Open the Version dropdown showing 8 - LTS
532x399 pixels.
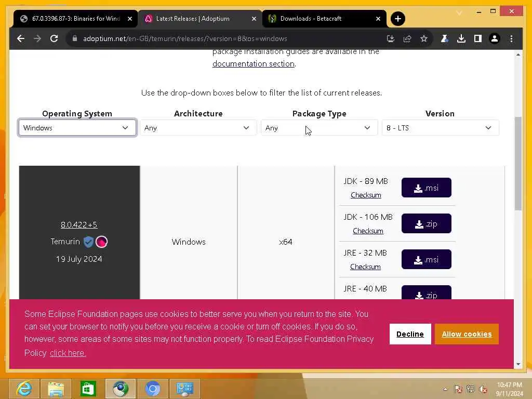(441, 128)
